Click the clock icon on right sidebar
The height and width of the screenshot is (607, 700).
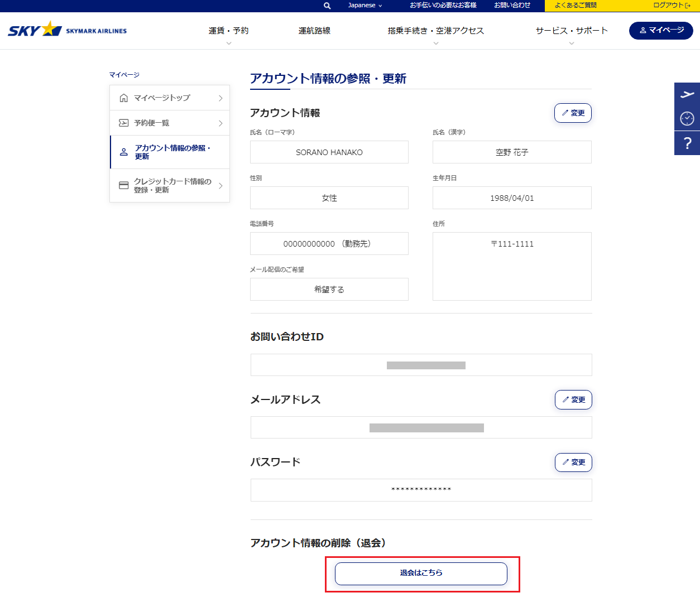pyautogui.click(x=687, y=118)
